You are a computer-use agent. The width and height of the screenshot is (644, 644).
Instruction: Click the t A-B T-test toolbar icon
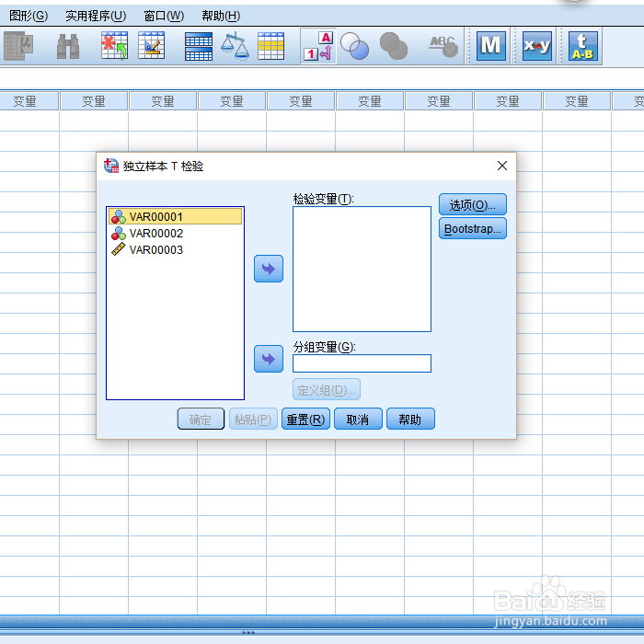[x=582, y=46]
